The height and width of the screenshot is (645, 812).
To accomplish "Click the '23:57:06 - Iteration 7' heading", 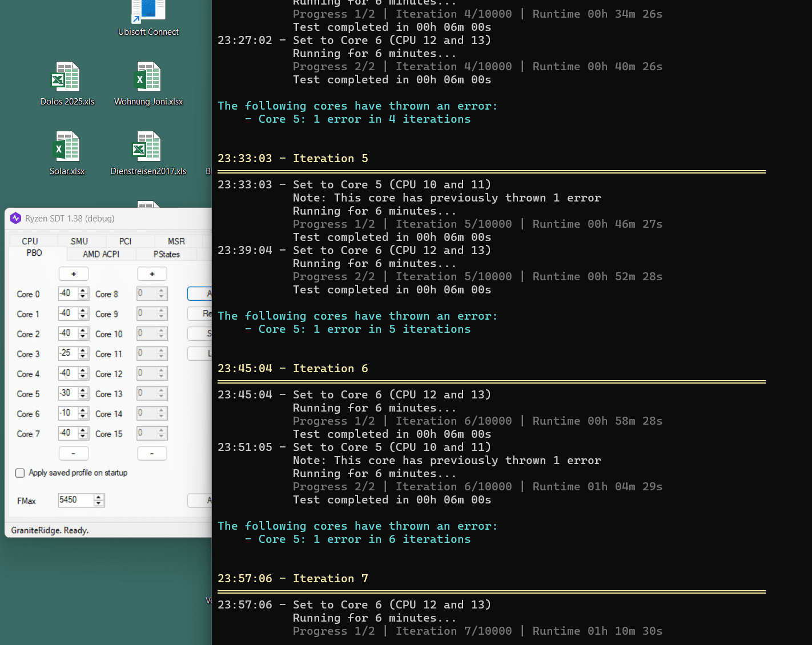I will tap(293, 578).
